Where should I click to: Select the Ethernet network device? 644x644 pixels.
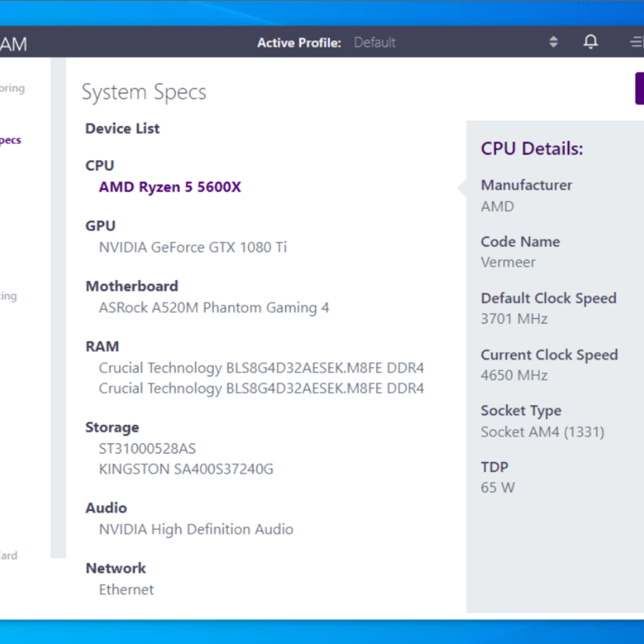[x=126, y=590]
